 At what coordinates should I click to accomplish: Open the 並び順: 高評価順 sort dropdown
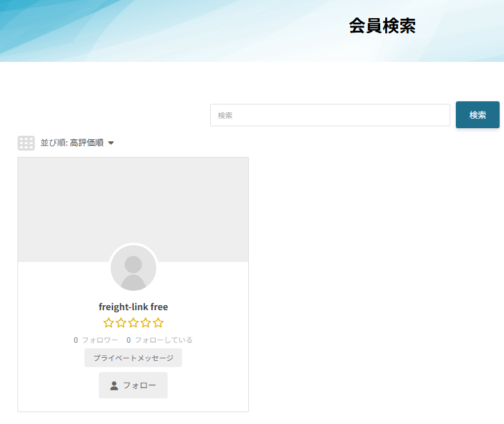point(72,143)
